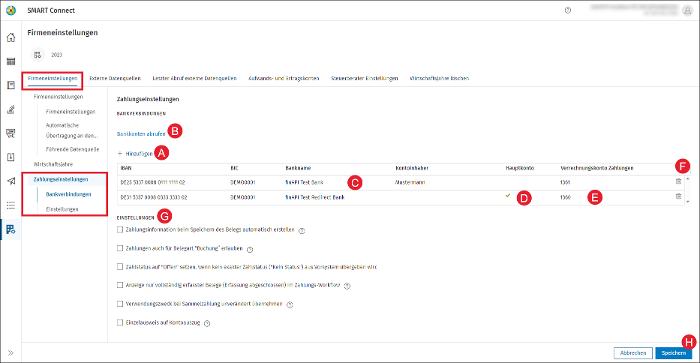The height and width of the screenshot is (363, 700).
Task: Delete the fin4PI Test Bank row via trash icon
Action: pyautogui.click(x=678, y=181)
